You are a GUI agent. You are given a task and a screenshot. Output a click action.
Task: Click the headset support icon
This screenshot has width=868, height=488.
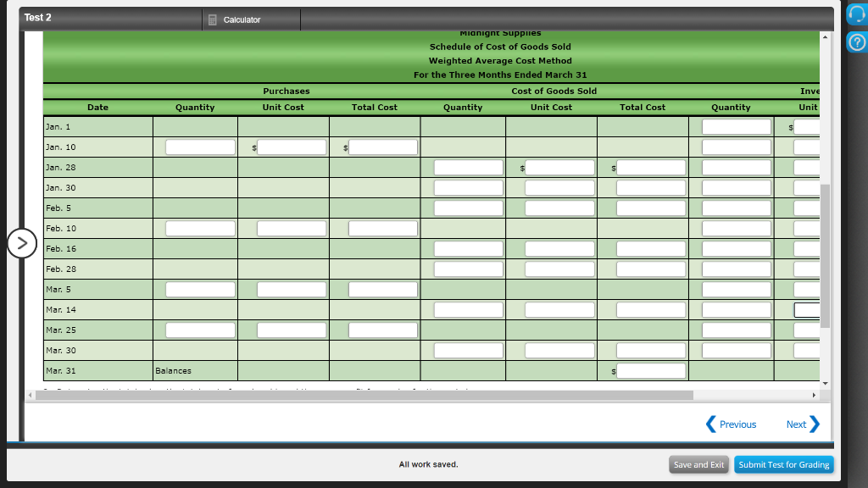pyautogui.click(x=855, y=12)
